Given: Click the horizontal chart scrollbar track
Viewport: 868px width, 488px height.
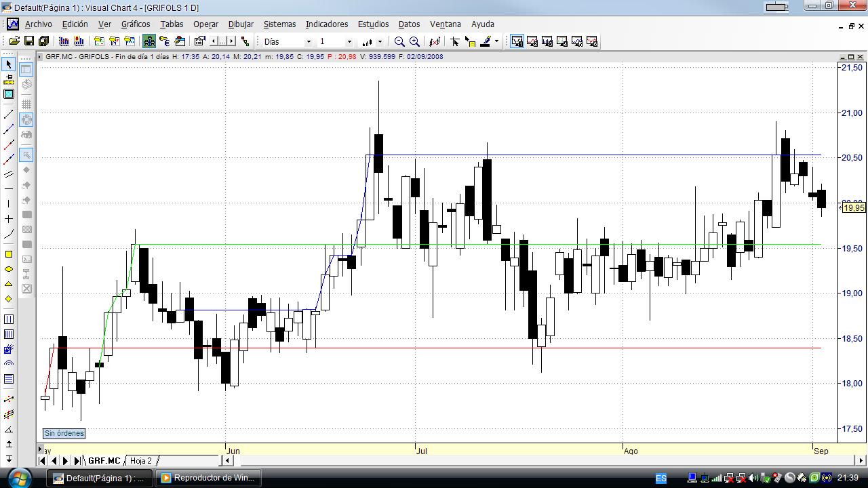Looking at the screenshot, I should coord(545,461).
